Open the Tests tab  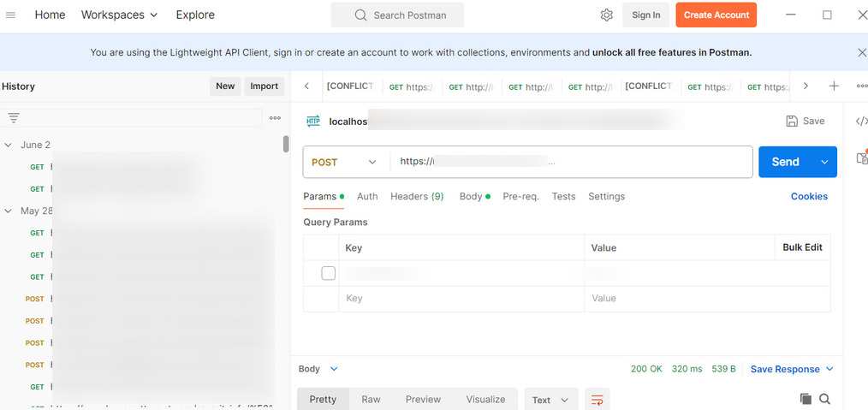point(563,196)
